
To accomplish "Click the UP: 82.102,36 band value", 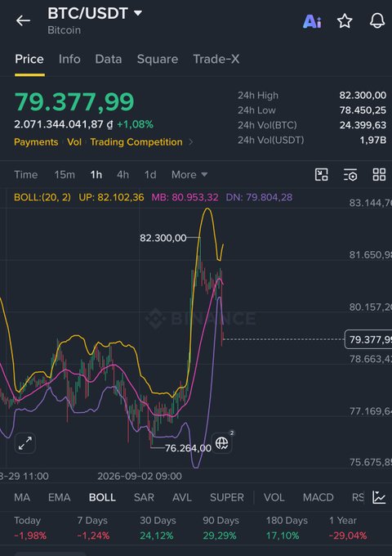I will [x=111, y=197].
